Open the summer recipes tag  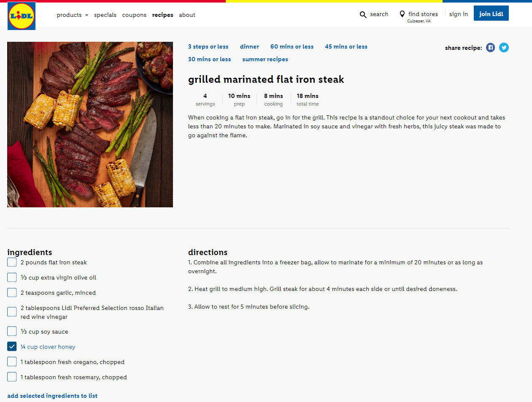265,60
